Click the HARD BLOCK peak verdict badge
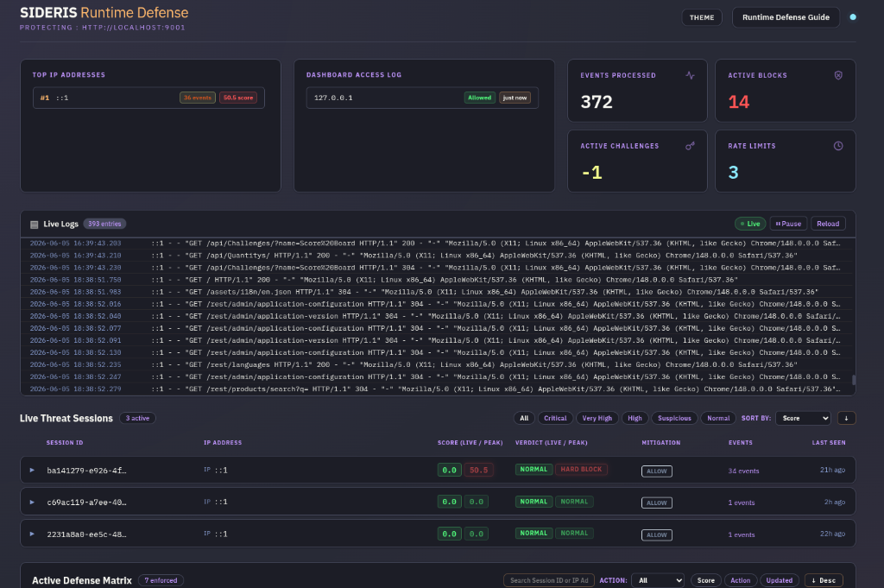 coord(581,469)
